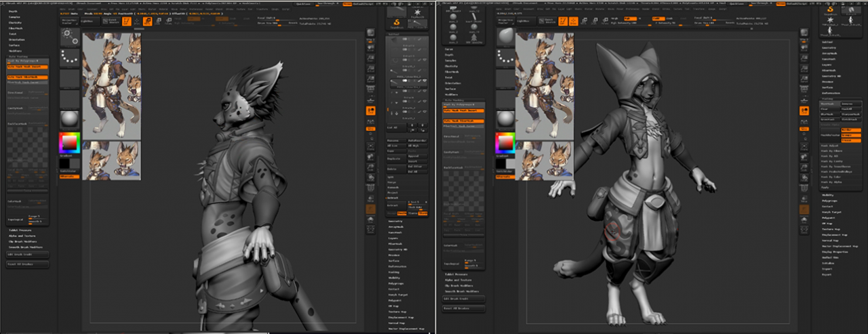Screen dimensions: 868x334
Task: Click the Edit mode button in left window
Action: (x=125, y=22)
